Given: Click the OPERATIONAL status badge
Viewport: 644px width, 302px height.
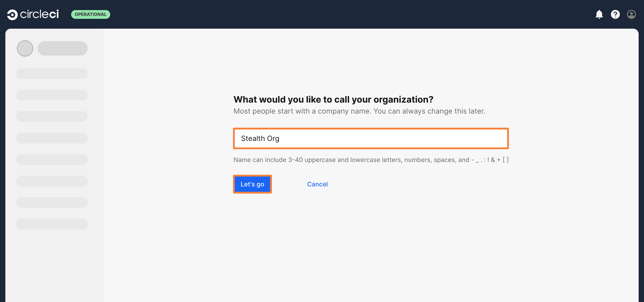Looking at the screenshot, I should click(x=91, y=14).
